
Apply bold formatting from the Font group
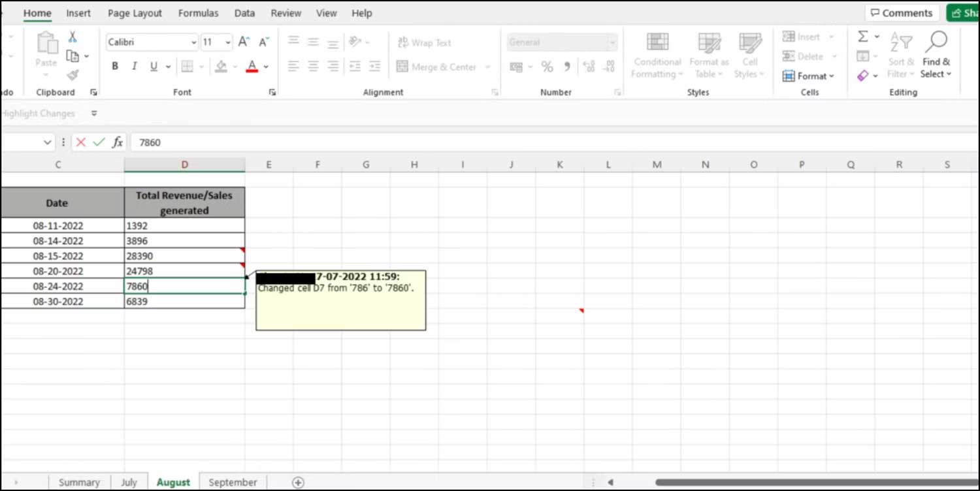(115, 66)
